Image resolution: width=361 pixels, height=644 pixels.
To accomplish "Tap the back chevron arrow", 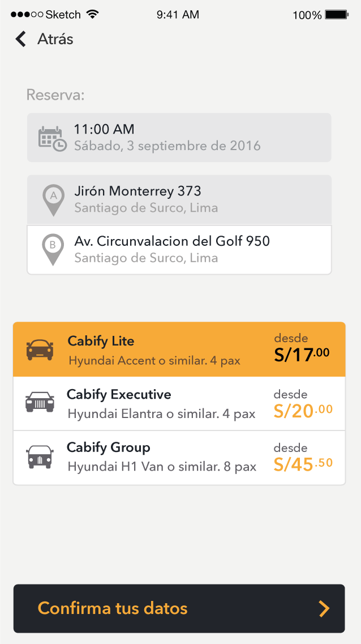I will pyautogui.click(x=21, y=39).
